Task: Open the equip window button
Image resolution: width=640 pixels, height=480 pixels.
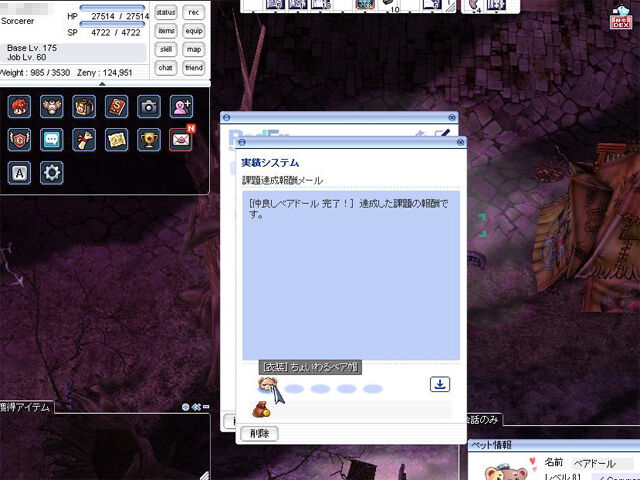Action: tap(194, 31)
